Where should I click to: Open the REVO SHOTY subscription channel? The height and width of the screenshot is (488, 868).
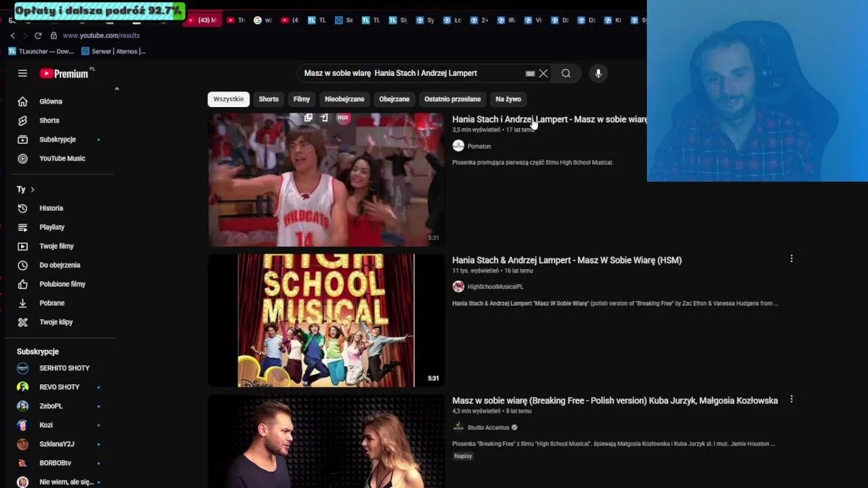(61, 387)
